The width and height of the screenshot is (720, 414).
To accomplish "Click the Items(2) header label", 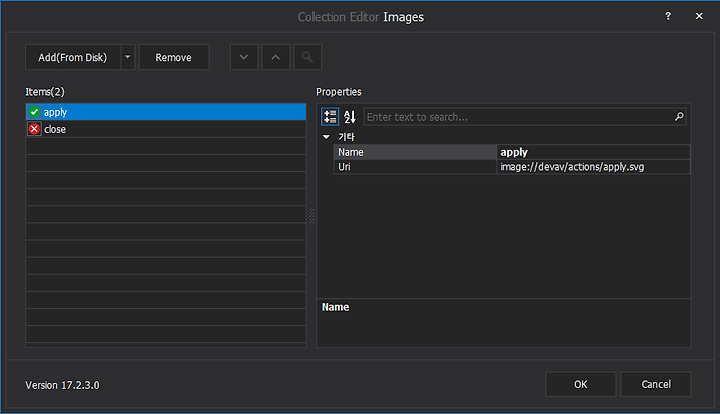I will (x=45, y=92).
